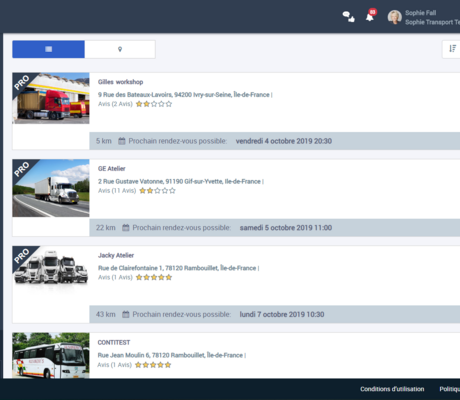Open CONTITEST listing title
460x400 pixels.
tap(114, 343)
